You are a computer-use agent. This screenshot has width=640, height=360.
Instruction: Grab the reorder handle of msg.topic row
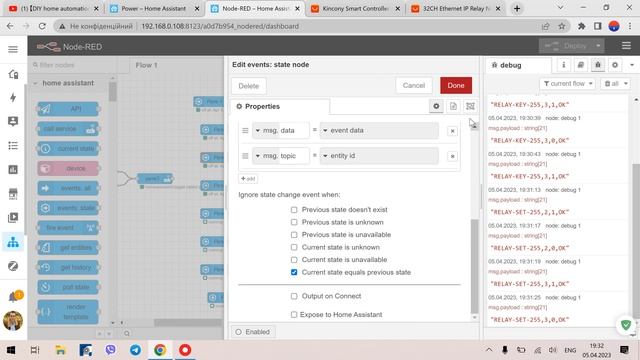click(x=245, y=156)
